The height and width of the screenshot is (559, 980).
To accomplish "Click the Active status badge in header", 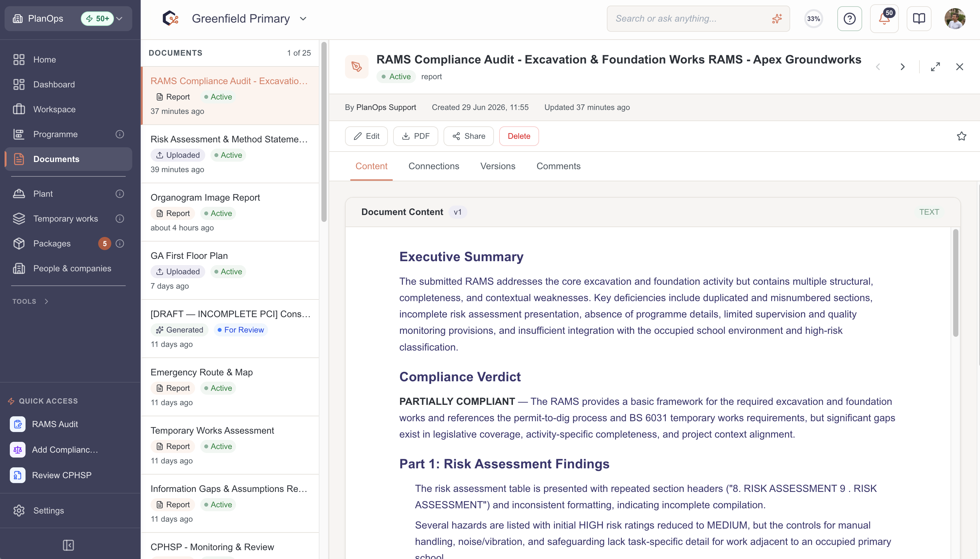I will coord(396,76).
